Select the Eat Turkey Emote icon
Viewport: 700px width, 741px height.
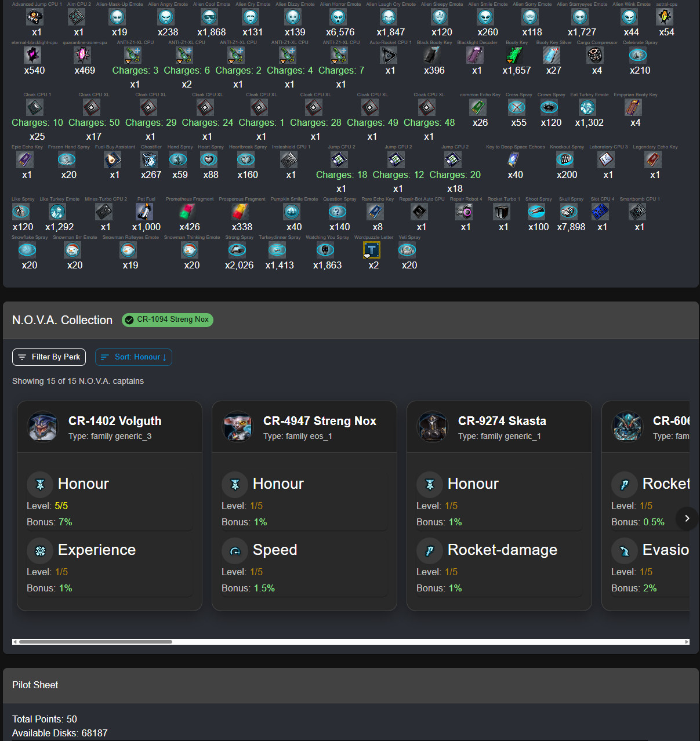587,108
